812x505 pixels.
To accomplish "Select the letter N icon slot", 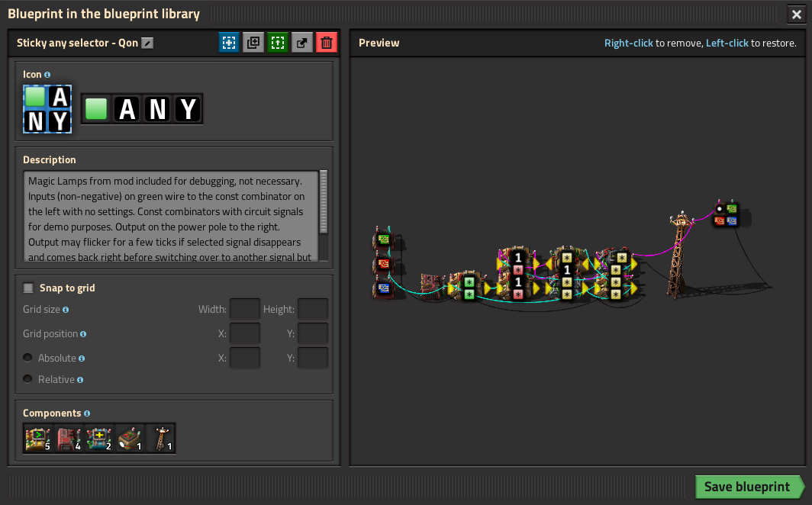I will coord(157,109).
